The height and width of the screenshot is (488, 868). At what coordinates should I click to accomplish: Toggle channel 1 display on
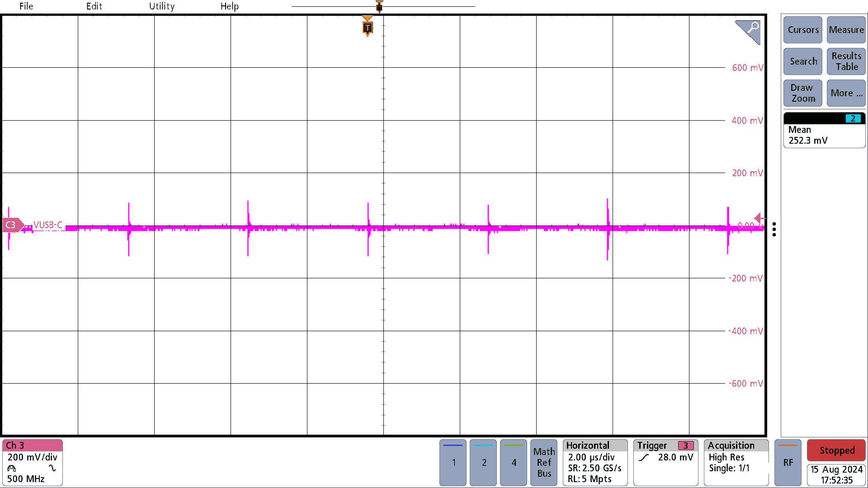[x=453, y=463]
